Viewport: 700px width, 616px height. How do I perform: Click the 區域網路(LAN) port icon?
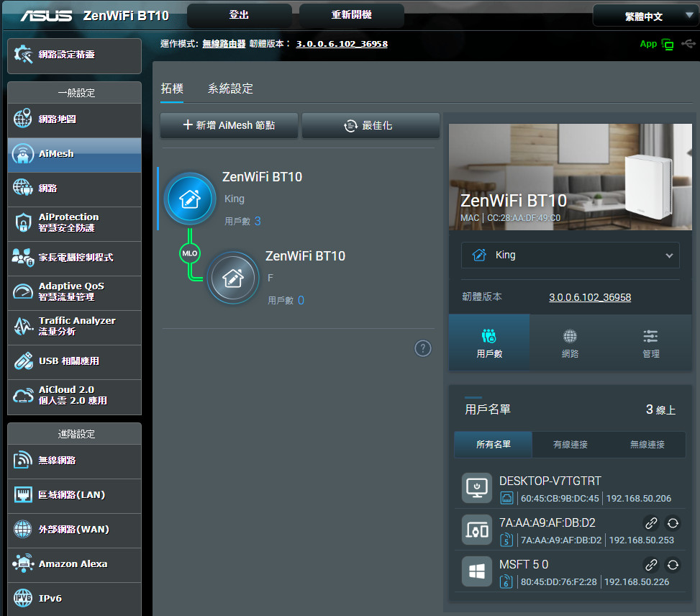23,495
